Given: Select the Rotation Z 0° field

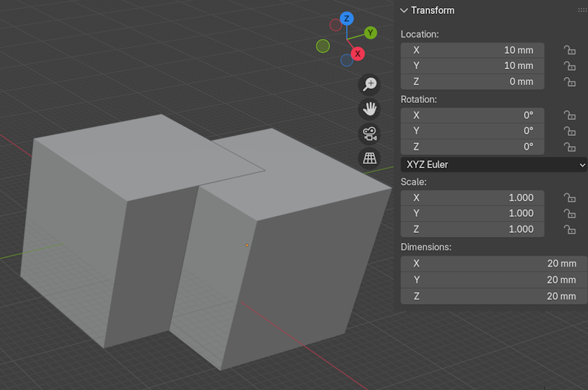Looking at the screenshot, I should (x=473, y=146).
